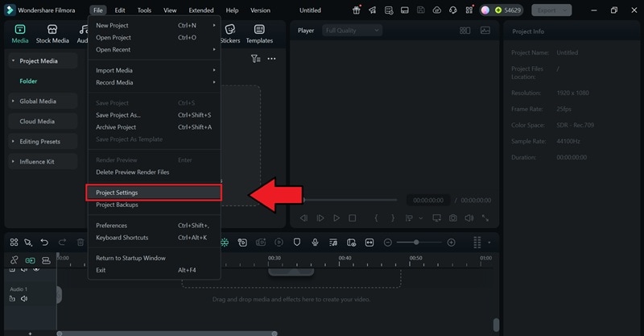Open the Edit menu
This screenshot has height=336, width=644.
pyautogui.click(x=120, y=10)
